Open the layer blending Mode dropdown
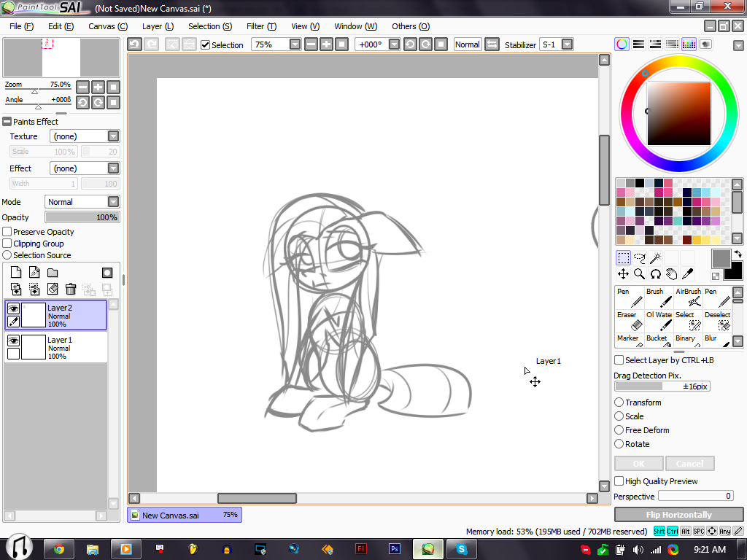747x560 pixels. coord(113,202)
